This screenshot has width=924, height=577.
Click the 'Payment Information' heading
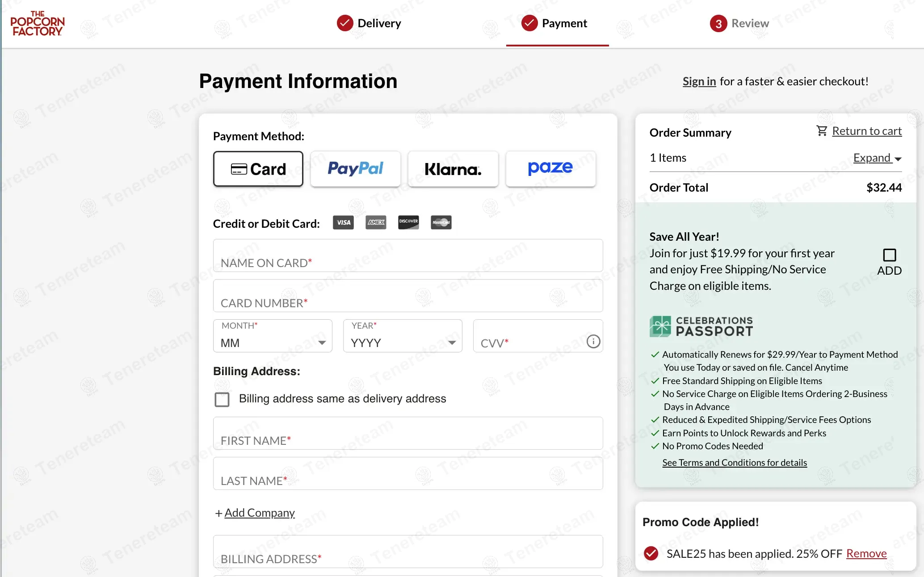click(298, 81)
